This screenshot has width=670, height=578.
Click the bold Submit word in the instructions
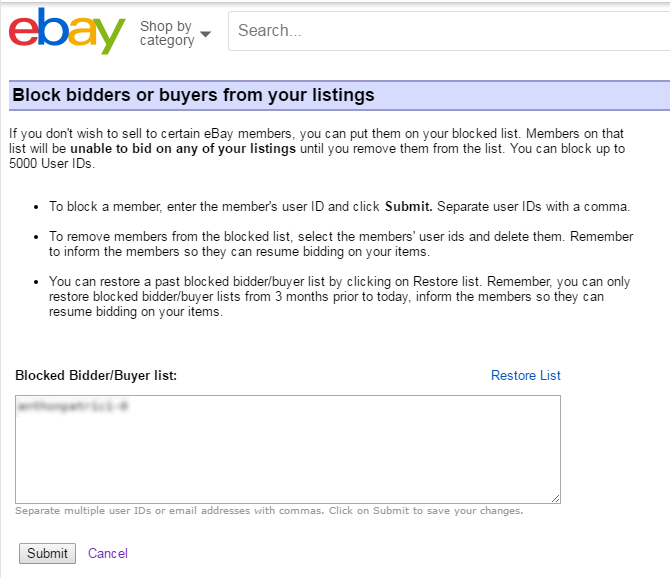pyautogui.click(x=408, y=206)
